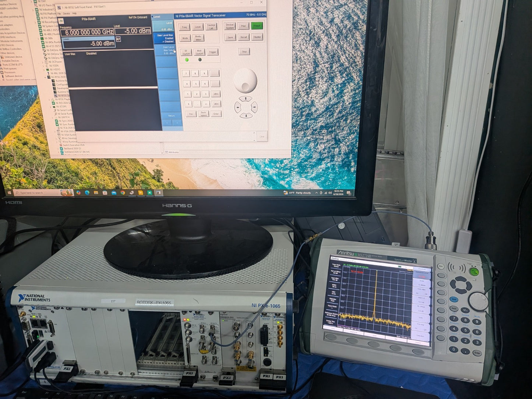
Task: Open the Help menu
Action: [x=75, y=13]
